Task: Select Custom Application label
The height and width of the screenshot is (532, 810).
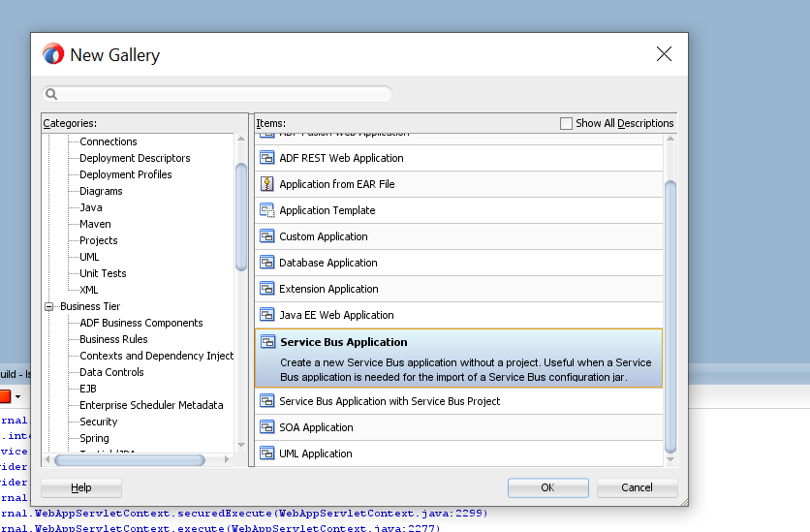Action: click(324, 237)
